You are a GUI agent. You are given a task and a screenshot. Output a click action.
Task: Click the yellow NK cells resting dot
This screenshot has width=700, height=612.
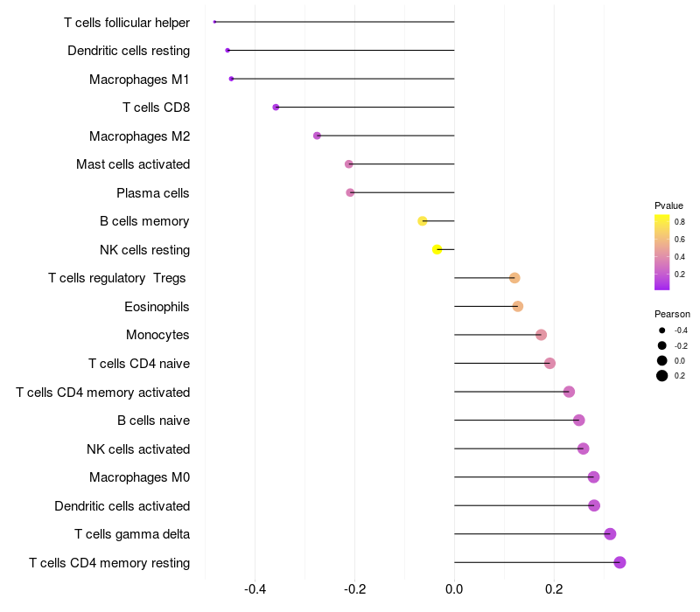(437, 250)
